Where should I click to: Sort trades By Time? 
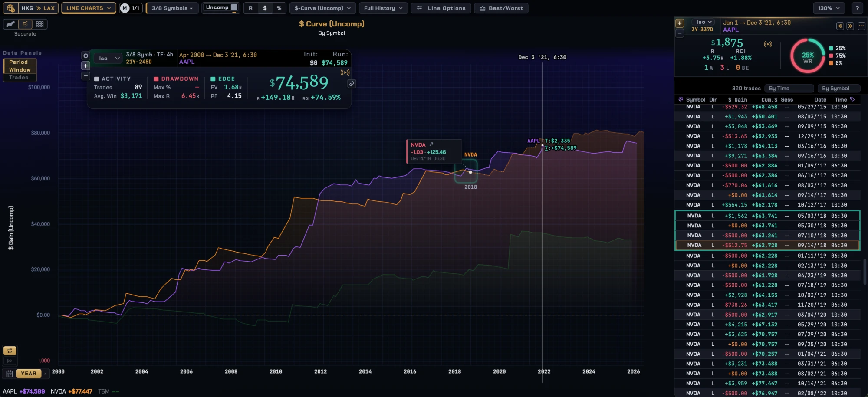click(789, 89)
